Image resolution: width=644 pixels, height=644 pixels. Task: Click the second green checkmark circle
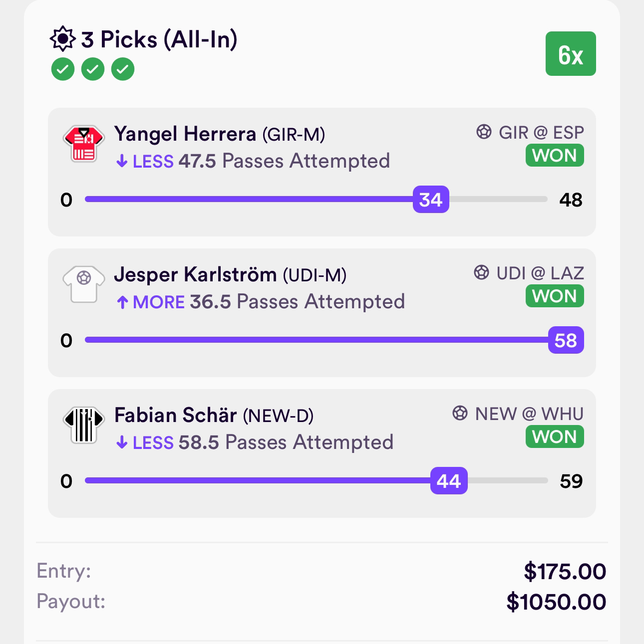pyautogui.click(x=93, y=69)
